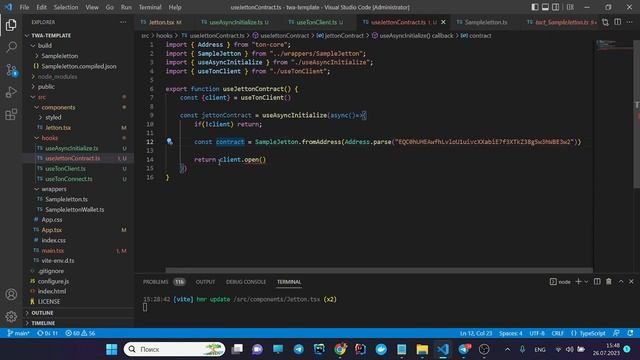
Task: Toggle bottom panel layout icon
Action: tap(545, 7)
